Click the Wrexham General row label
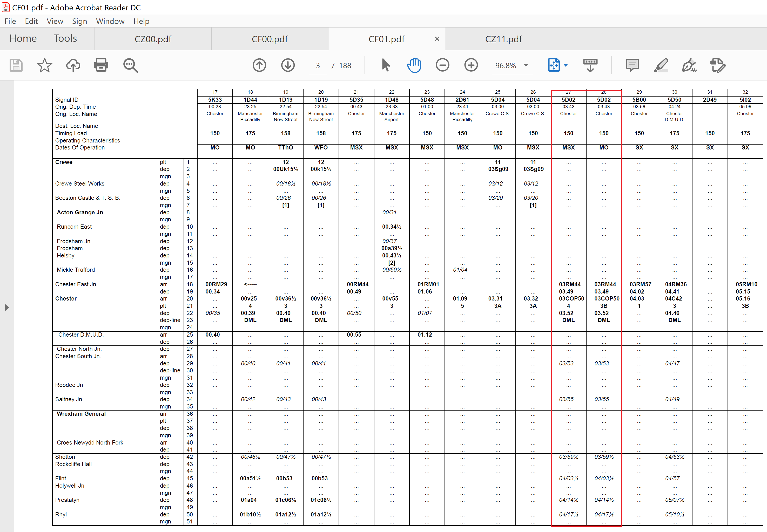The height and width of the screenshot is (532, 767). [81, 414]
